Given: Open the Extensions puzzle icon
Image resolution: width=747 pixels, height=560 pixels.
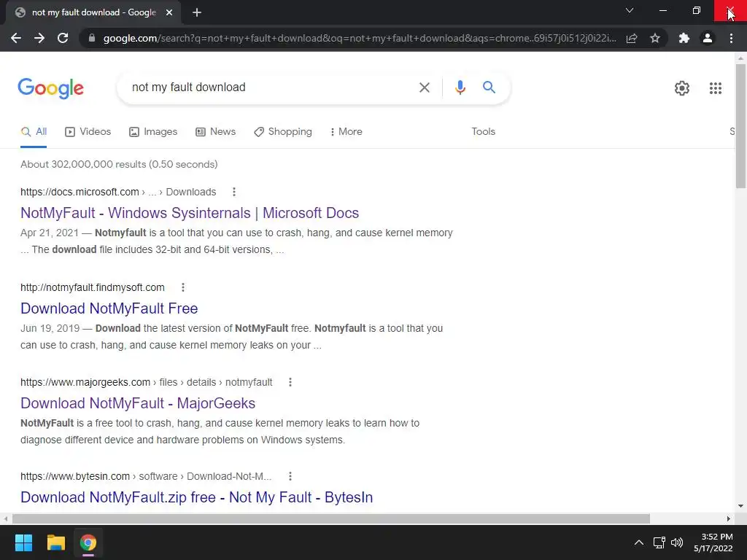Looking at the screenshot, I should click(x=684, y=38).
